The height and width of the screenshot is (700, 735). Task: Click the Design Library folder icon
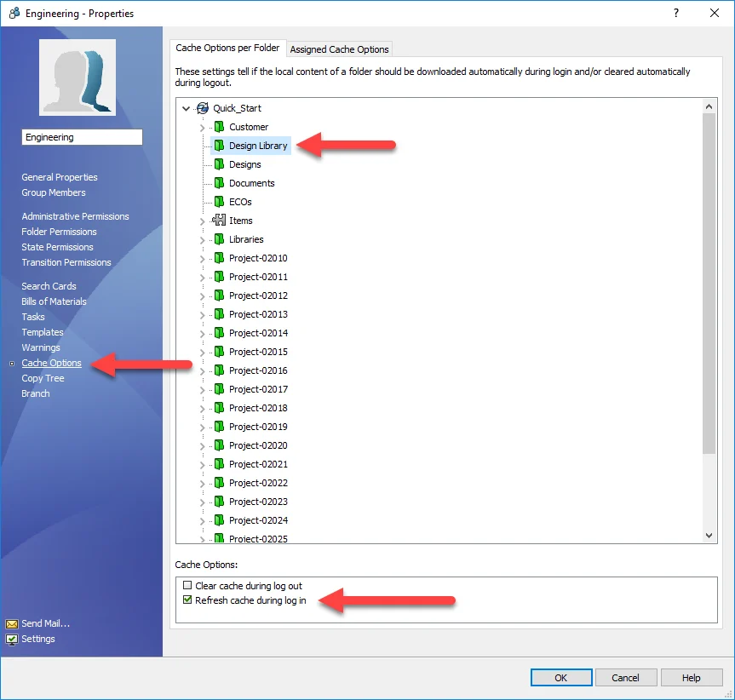click(x=219, y=146)
